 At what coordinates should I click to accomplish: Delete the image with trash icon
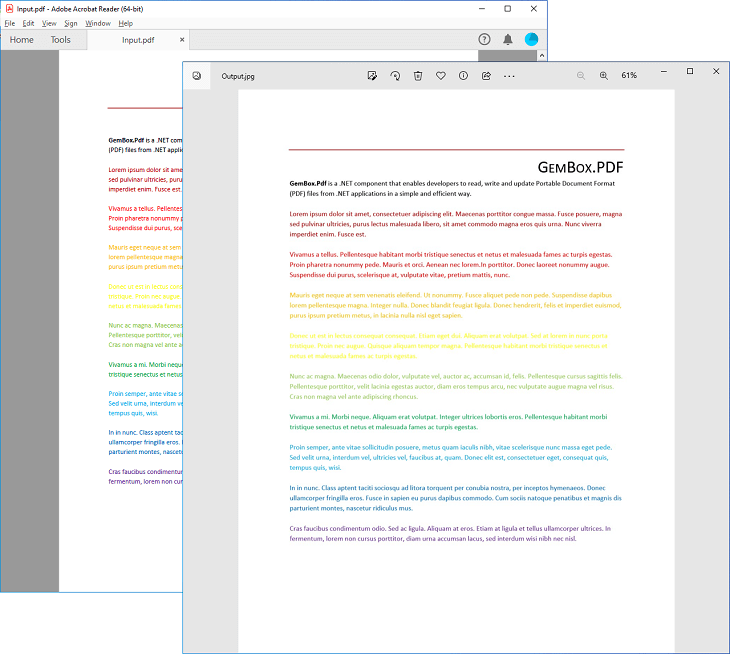pos(418,76)
